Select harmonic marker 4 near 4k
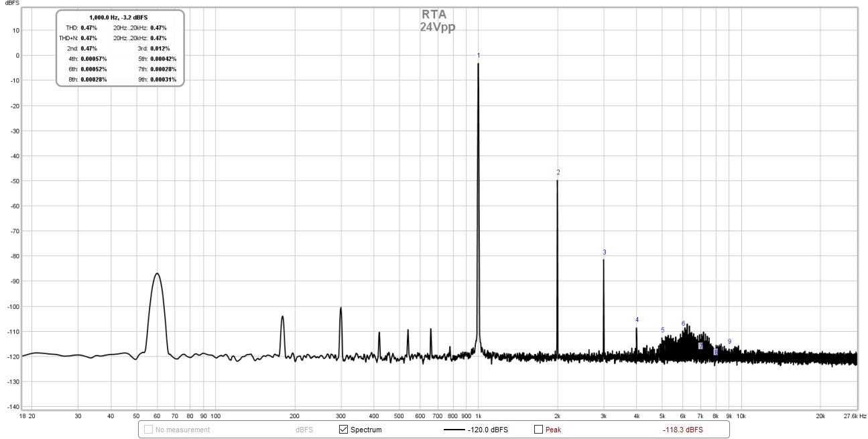868x439 pixels. tap(637, 320)
